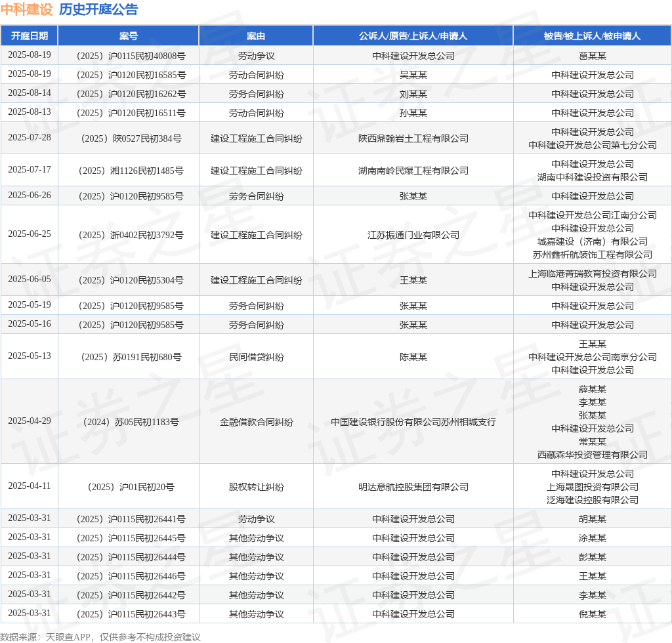Select case number 沪0115民初26441号
This screenshot has height=643, width=672.
(x=131, y=519)
